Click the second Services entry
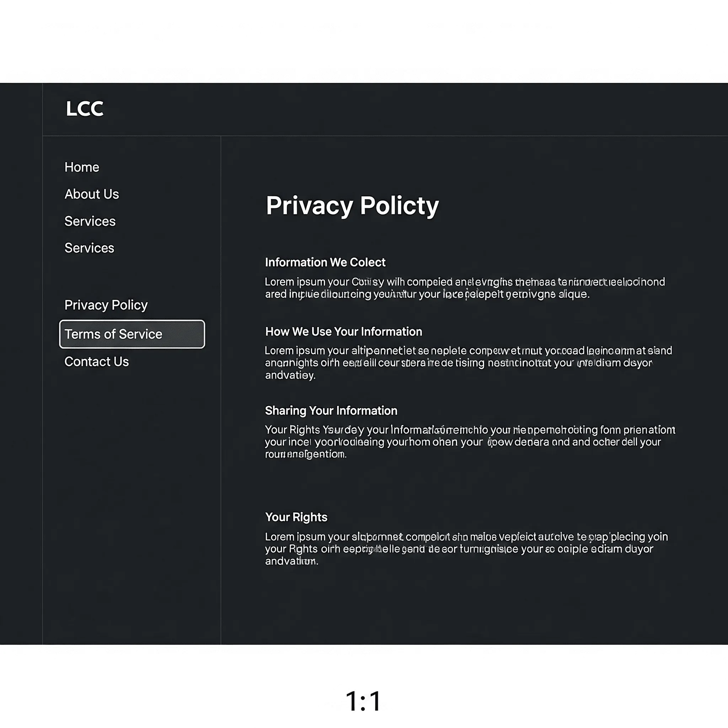Viewport: 728px width, 728px height. [89, 248]
